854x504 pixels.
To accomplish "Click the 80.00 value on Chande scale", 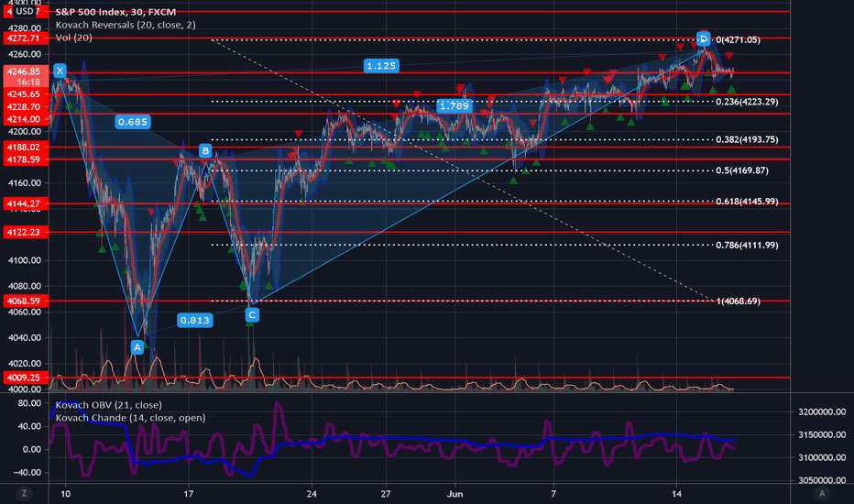I will 29,403.
